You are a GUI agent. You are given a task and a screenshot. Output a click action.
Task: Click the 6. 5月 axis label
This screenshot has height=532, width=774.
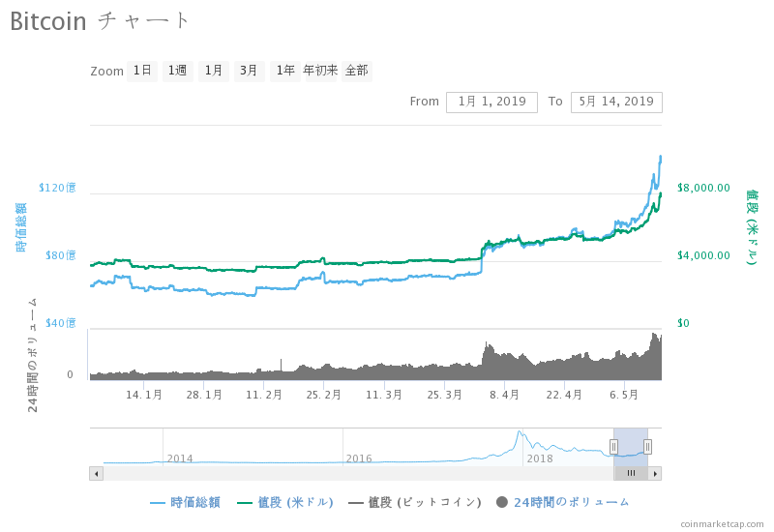(x=624, y=395)
